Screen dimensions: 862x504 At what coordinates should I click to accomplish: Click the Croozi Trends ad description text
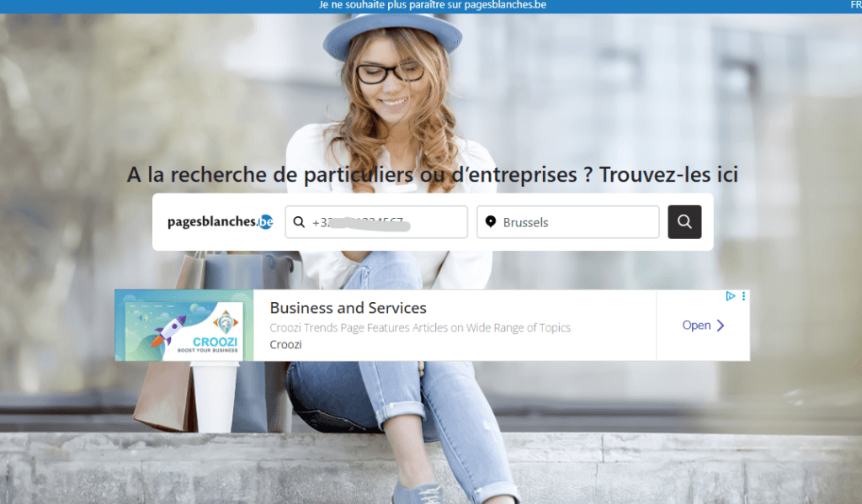tap(420, 327)
